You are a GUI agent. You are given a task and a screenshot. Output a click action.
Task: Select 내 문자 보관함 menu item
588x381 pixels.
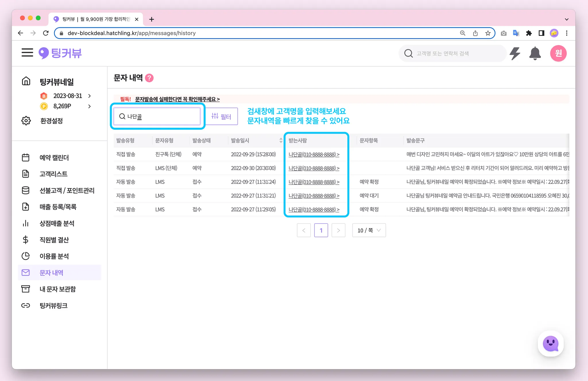[57, 289]
